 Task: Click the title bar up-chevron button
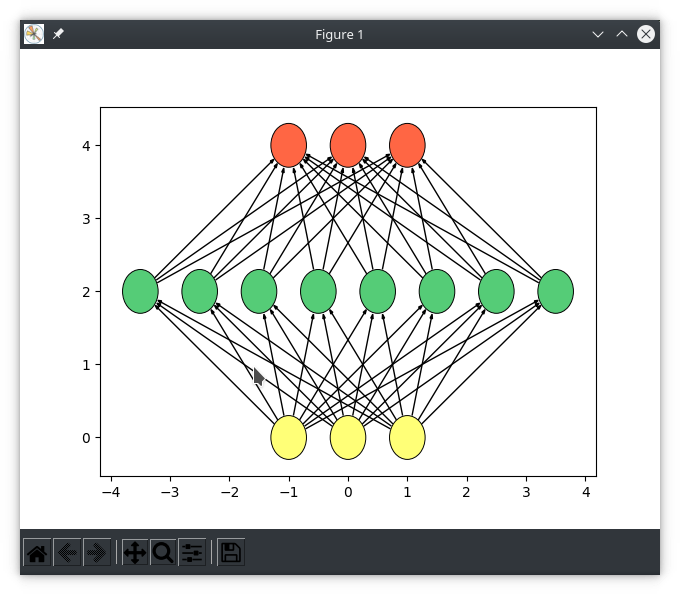[622, 34]
